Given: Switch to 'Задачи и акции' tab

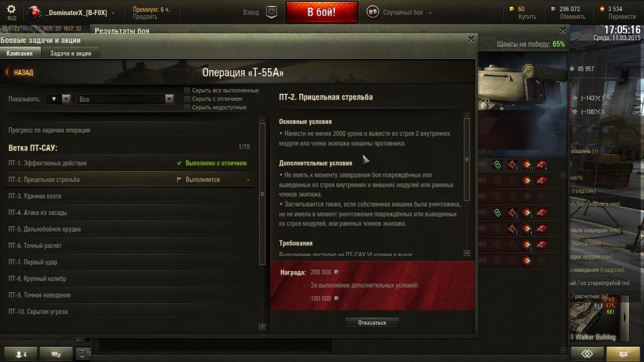Looking at the screenshot, I should [x=70, y=53].
